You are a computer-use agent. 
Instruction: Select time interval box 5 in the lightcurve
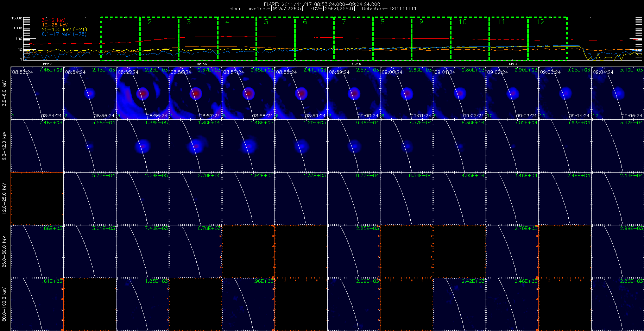(x=276, y=39)
